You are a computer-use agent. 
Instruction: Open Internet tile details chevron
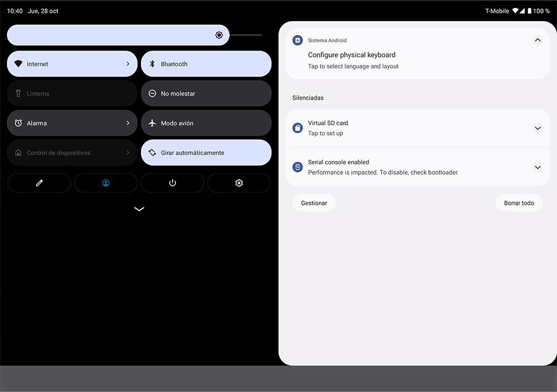(128, 64)
